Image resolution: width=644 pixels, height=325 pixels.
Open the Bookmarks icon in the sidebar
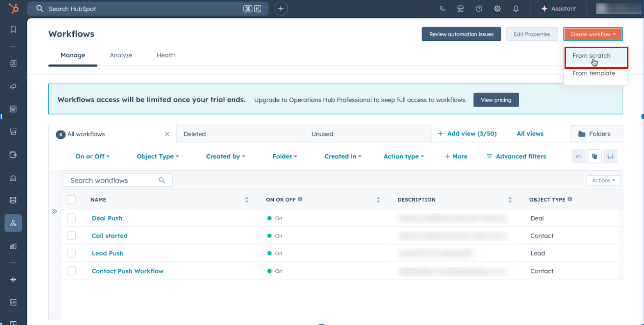pos(13,29)
